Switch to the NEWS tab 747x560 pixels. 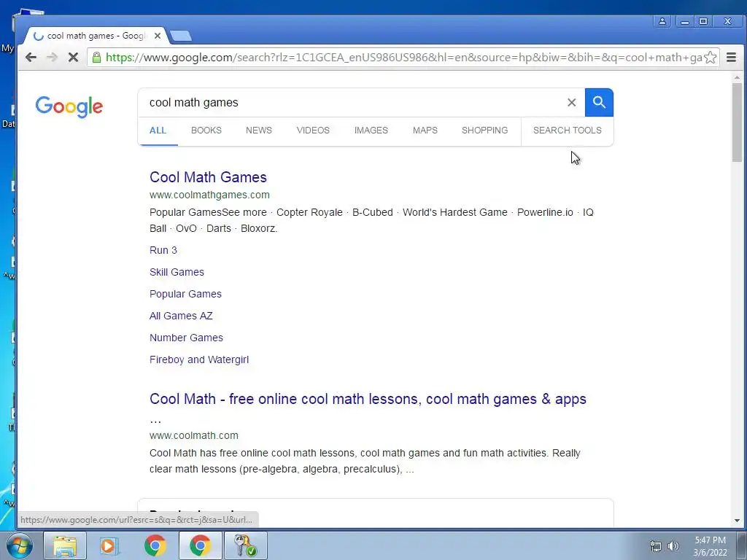point(259,131)
